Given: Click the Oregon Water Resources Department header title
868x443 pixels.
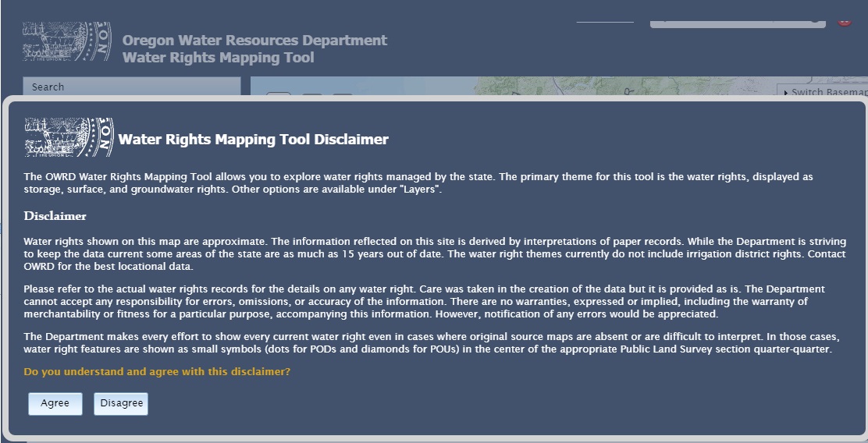Looking at the screenshot, I should [254, 41].
